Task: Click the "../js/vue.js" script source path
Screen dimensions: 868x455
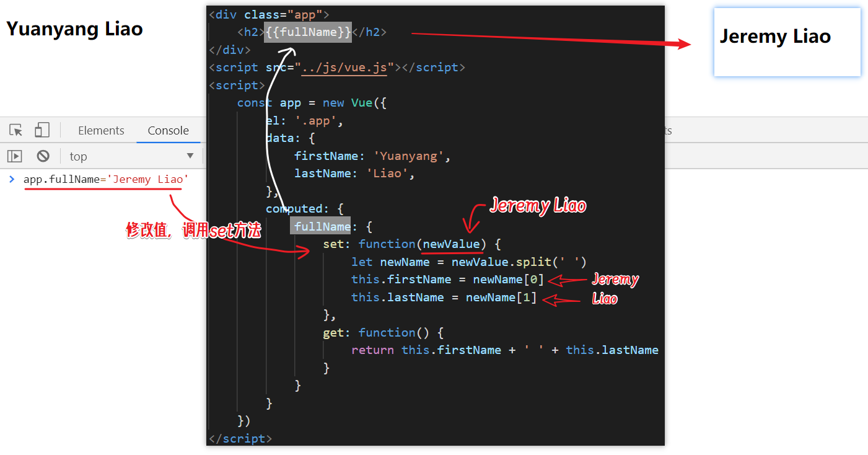Action: point(344,67)
